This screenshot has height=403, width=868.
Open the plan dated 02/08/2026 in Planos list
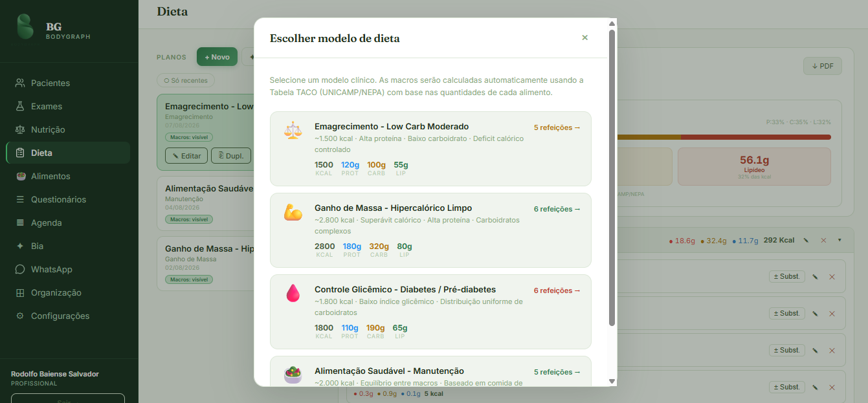(206, 263)
